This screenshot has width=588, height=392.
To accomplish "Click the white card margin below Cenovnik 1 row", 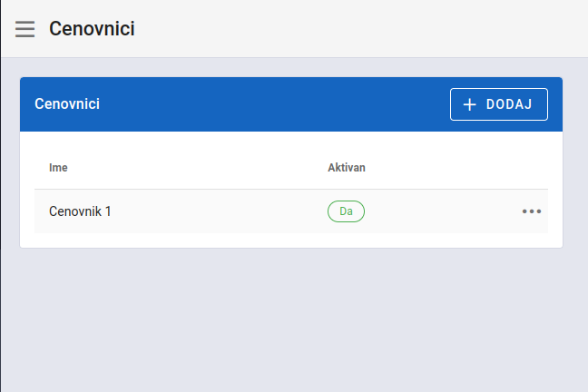I will click(291, 240).
